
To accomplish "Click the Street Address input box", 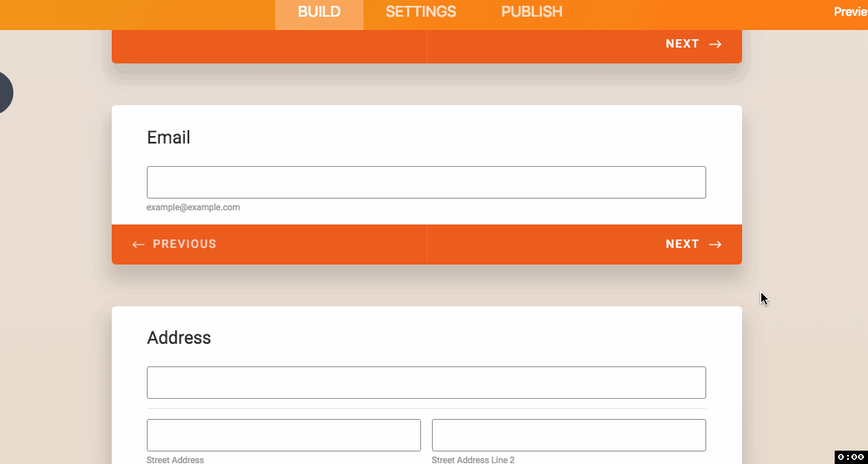I will (283, 435).
